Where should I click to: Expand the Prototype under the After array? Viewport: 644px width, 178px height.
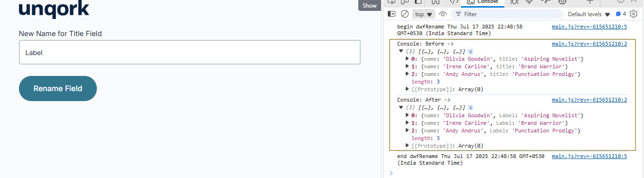[x=407, y=146]
